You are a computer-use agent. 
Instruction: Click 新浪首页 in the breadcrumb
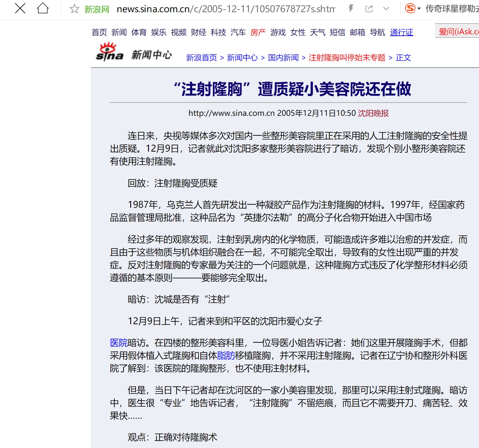pyautogui.click(x=201, y=58)
